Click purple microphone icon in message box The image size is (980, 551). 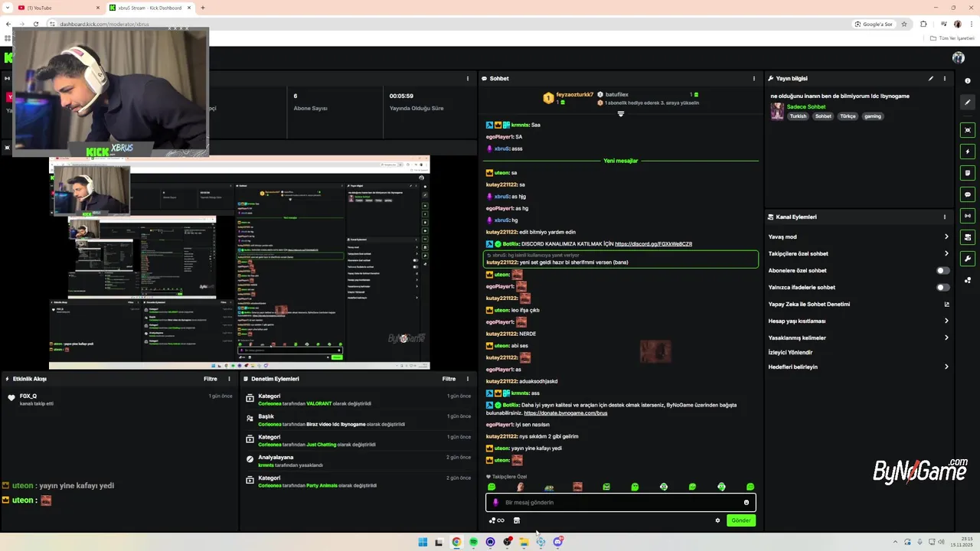click(495, 502)
